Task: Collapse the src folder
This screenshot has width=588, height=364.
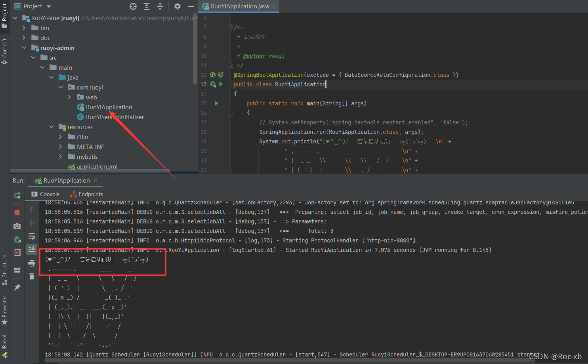Action: pos(33,57)
